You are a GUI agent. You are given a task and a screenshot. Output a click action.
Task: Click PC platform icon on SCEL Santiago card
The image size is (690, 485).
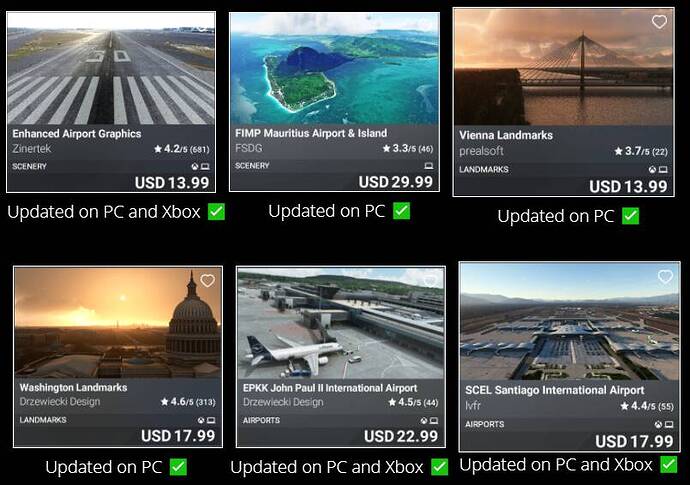669,425
